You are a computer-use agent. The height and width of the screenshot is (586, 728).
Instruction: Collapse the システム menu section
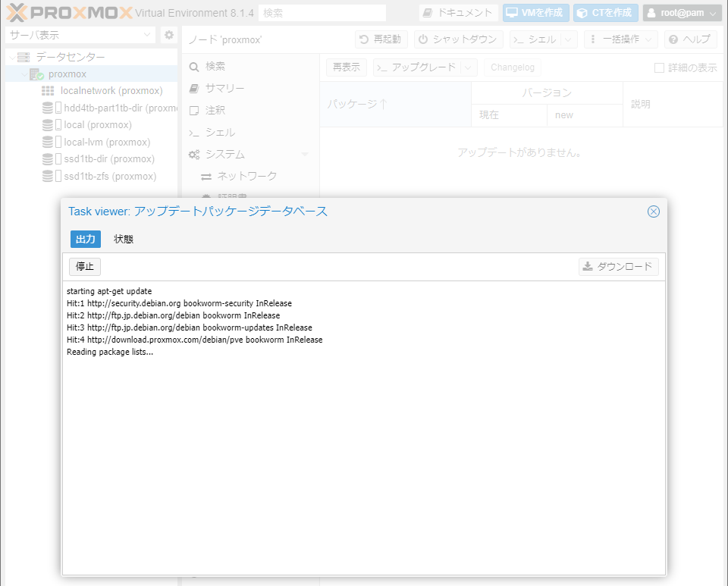[x=305, y=154]
